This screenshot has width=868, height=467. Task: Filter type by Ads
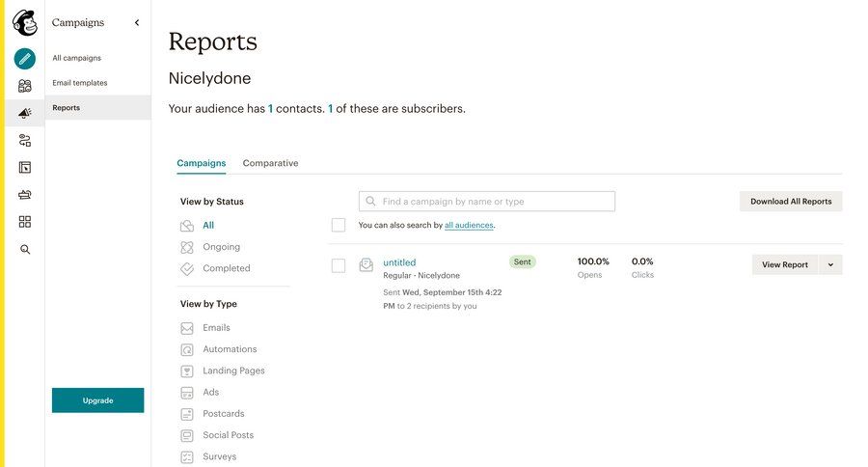211,392
